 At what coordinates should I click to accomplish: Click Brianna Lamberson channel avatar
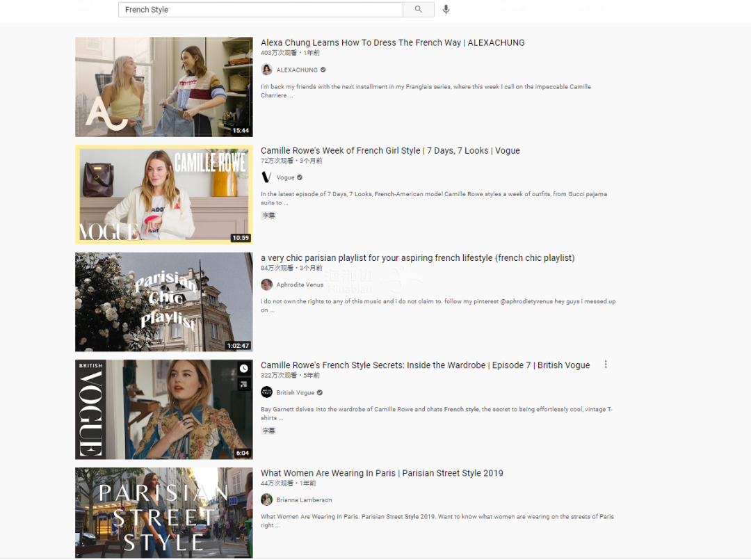click(266, 499)
